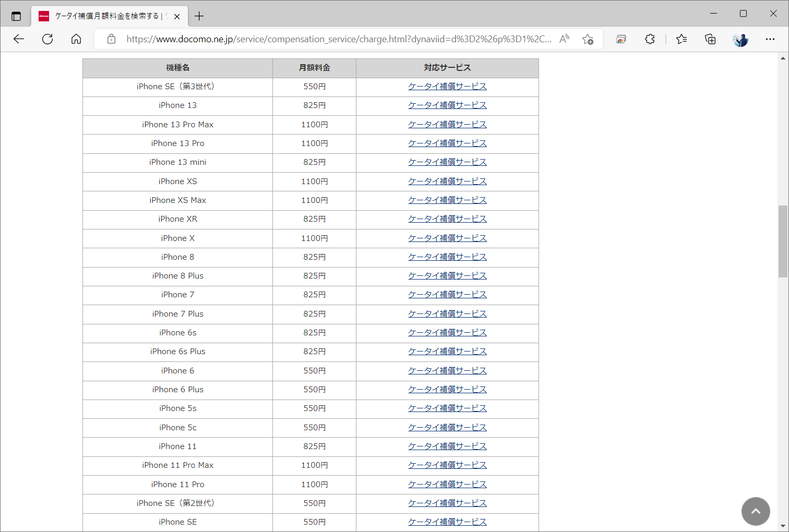Image resolution: width=789 pixels, height=532 pixels.
Task: Select the iPhone 6s Plus model name
Action: (178, 352)
